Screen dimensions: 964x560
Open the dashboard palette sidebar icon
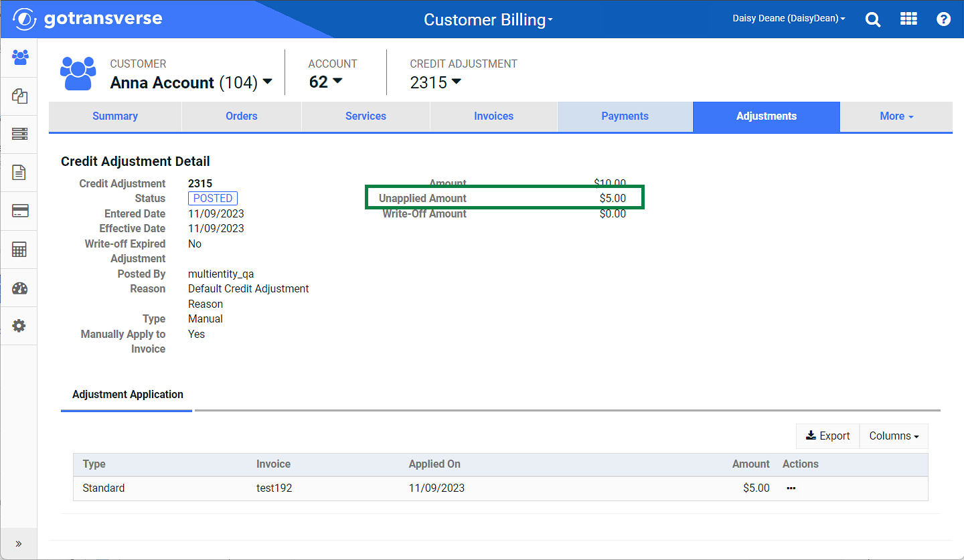(x=19, y=288)
